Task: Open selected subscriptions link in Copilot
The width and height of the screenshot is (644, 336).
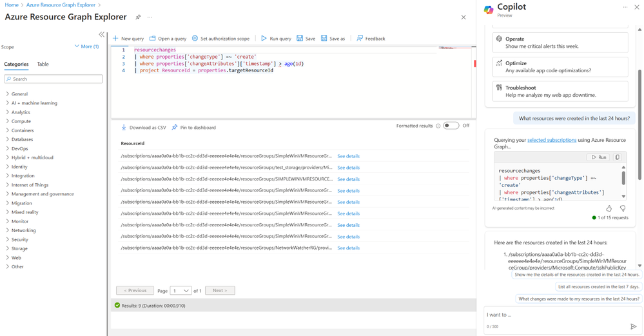Action: coord(552,140)
